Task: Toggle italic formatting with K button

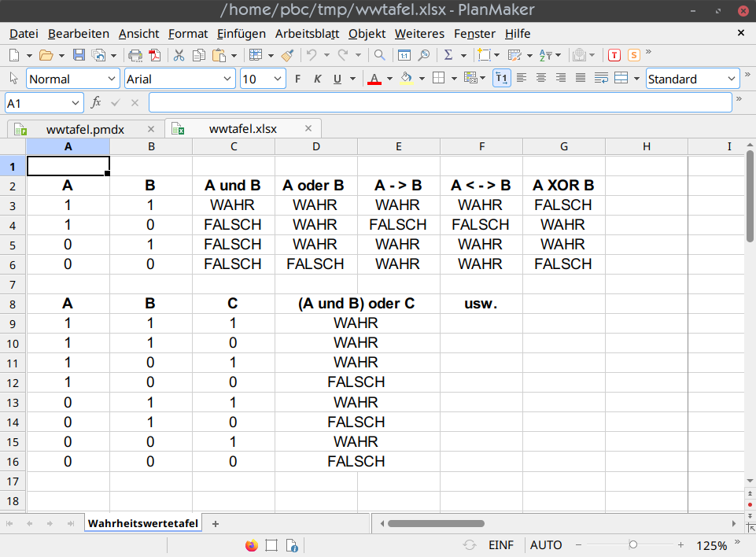Action: (x=317, y=79)
